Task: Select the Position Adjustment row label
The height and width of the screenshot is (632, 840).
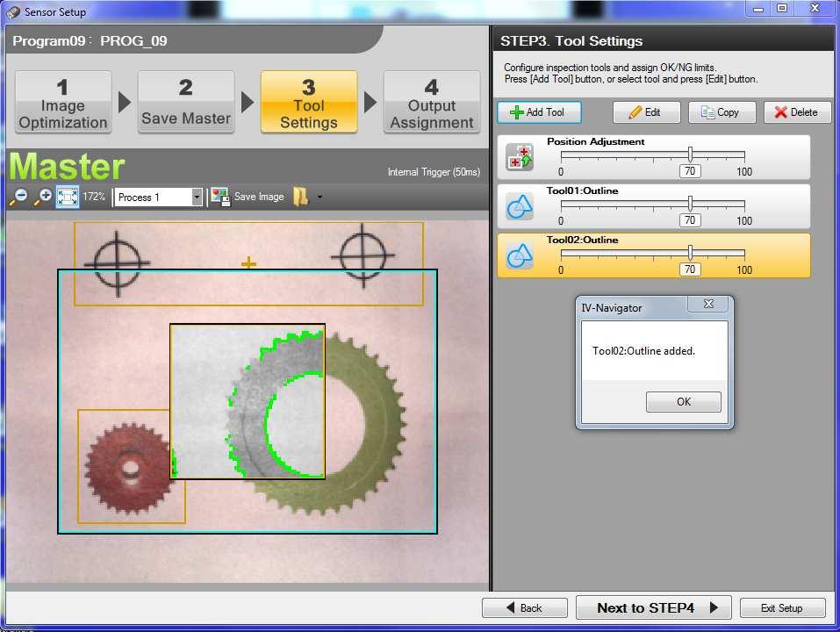Action: click(x=596, y=141)
